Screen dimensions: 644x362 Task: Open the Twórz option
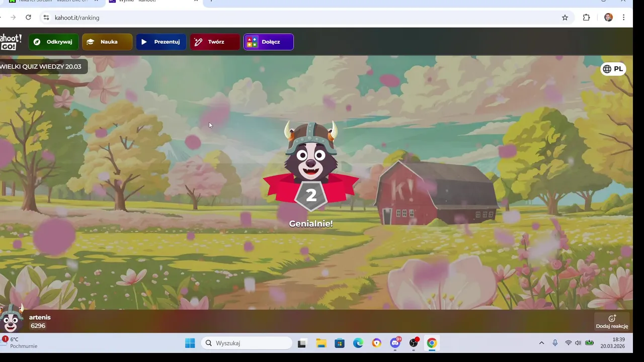click(x=215, y=42)
